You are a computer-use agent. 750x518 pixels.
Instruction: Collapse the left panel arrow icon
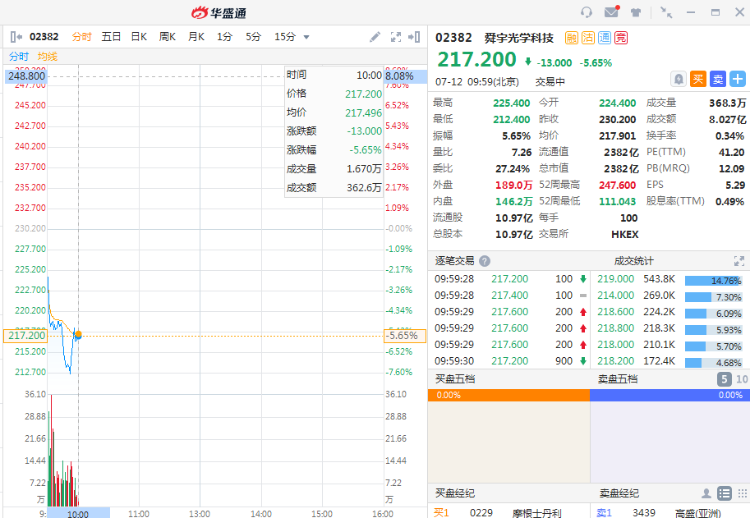[x=14, y=37]
